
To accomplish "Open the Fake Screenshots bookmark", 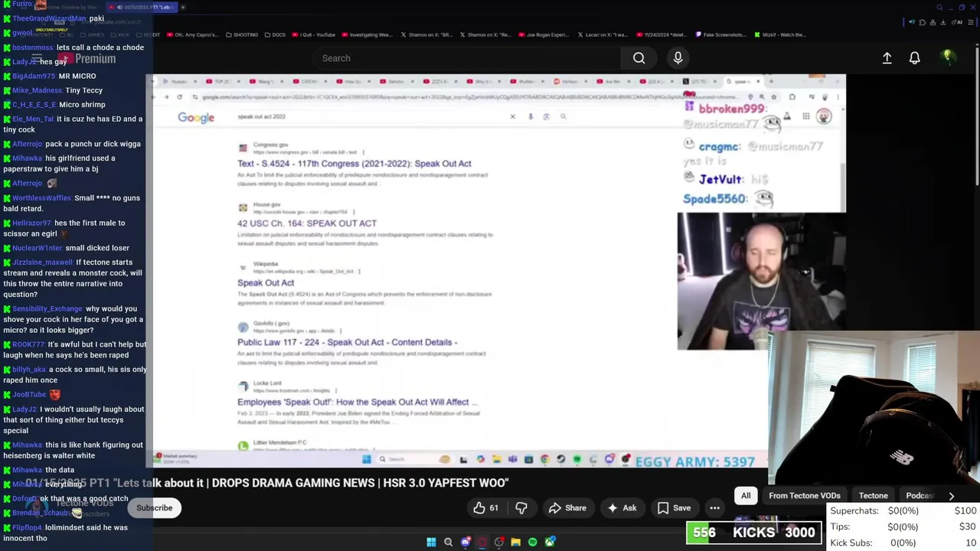I will click(x=720, y=34).
